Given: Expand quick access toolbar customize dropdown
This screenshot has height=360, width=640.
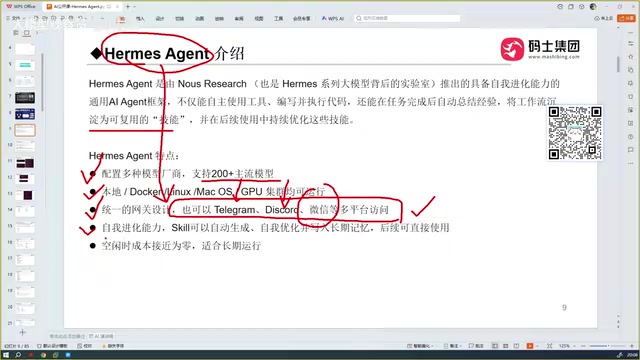Looking at the screenshot, I should pos(102,18).
